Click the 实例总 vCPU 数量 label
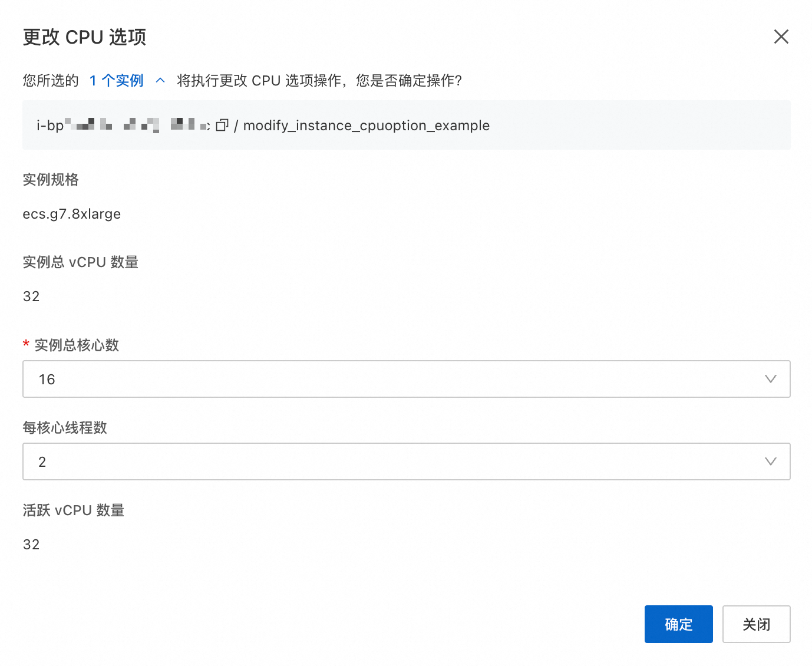Image resolution: width=812 pixels, height=666 pixels. click(81, 262)
